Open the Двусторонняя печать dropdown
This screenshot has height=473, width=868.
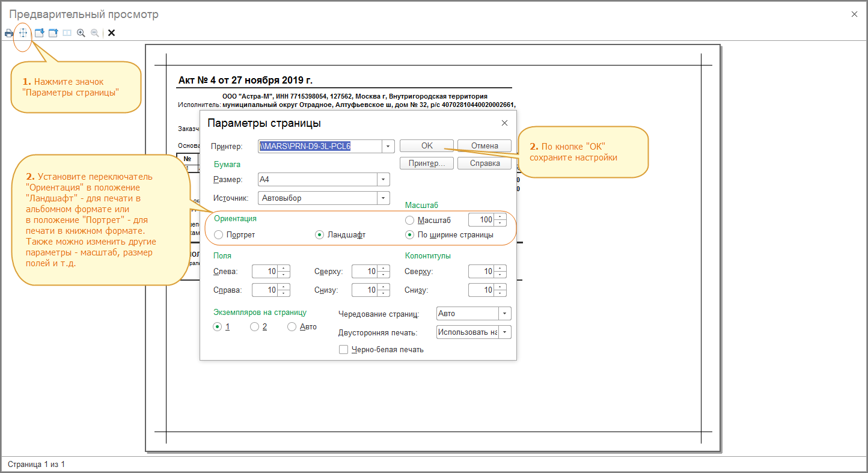504,332
